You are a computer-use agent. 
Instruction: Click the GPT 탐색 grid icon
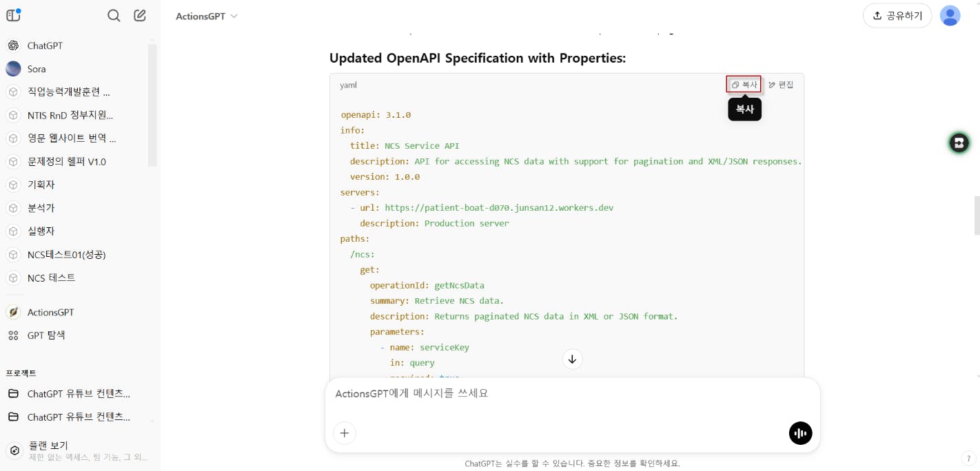(x=13, y=335)
